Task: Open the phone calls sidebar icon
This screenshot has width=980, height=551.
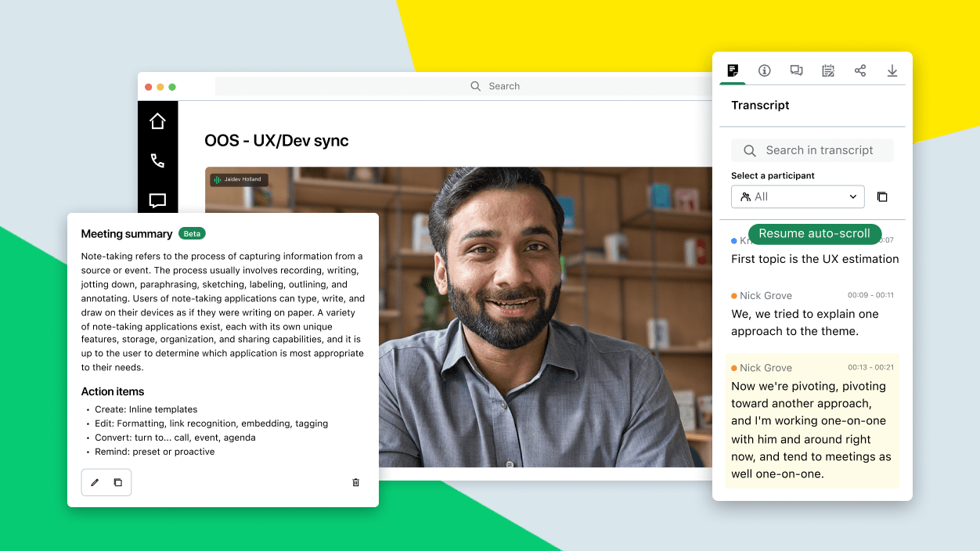Action: coord(157,160)
